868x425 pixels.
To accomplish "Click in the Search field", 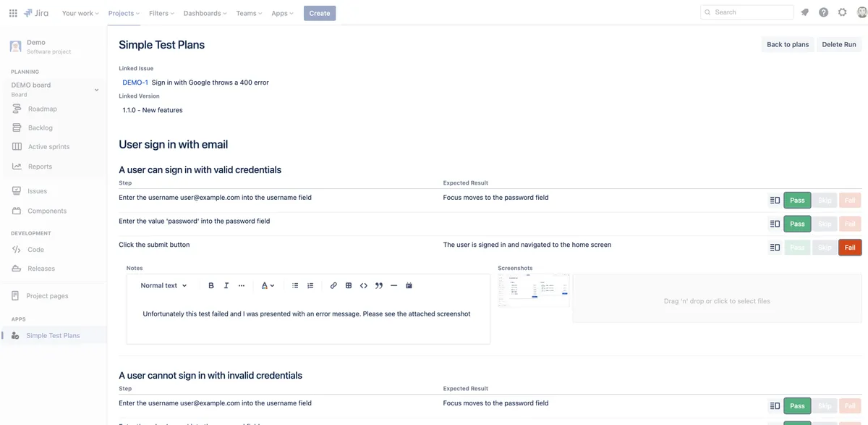I will [x=747, y=12].
